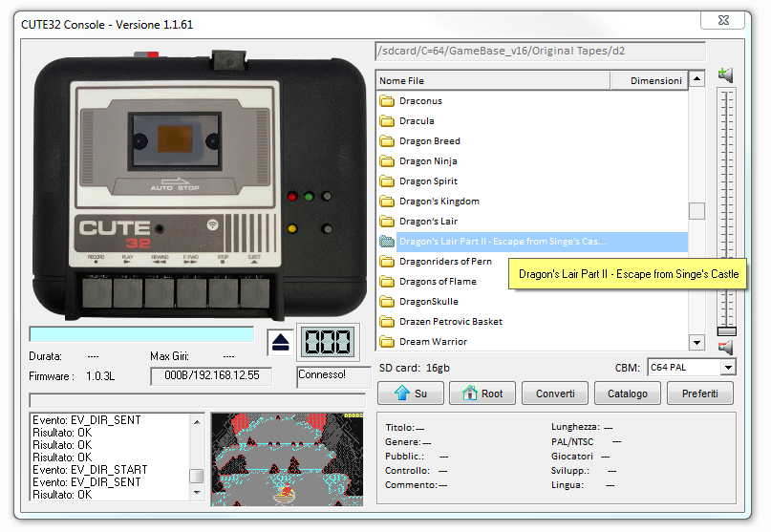Close the CUTE32 Console window

pyautogui.click(x=723, y=20)
